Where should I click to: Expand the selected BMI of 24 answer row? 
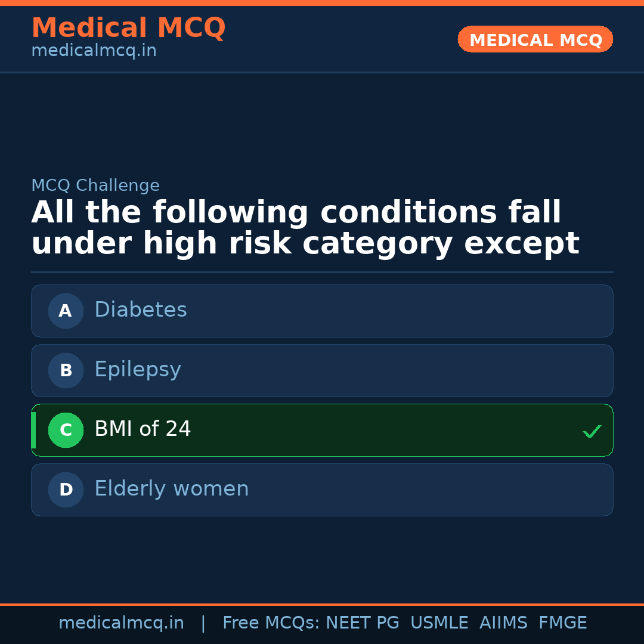322,430
